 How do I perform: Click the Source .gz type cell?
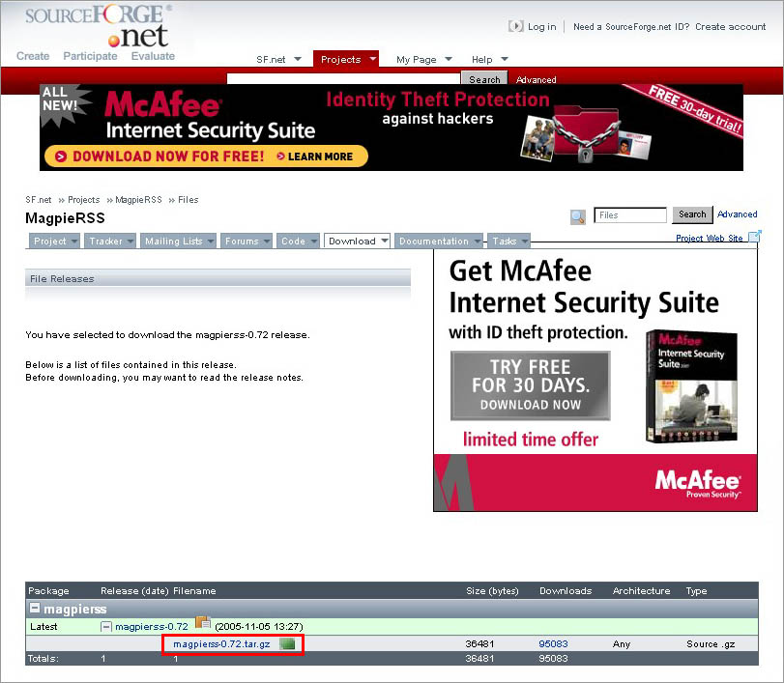pos(711,644)
